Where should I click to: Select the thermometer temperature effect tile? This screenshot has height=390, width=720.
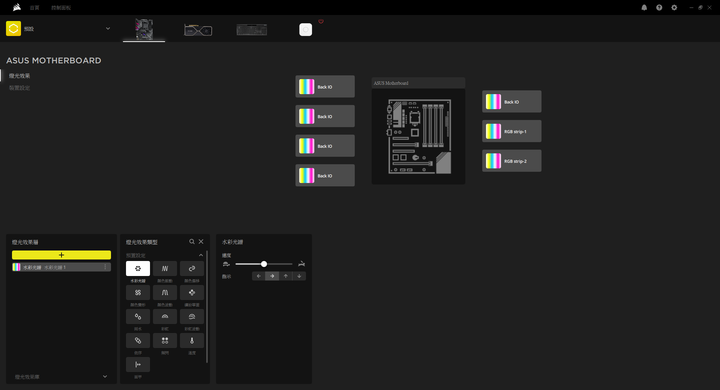(192, 340)
